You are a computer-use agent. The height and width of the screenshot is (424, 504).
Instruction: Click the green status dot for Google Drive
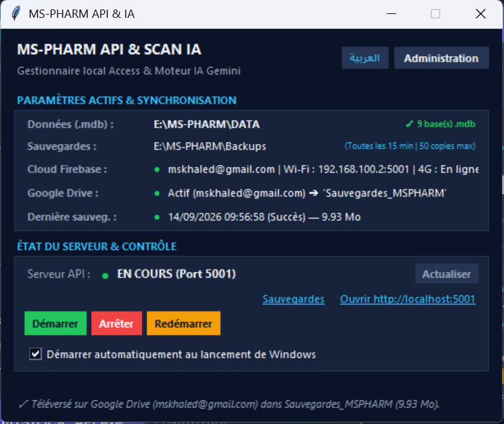[157, 194]
